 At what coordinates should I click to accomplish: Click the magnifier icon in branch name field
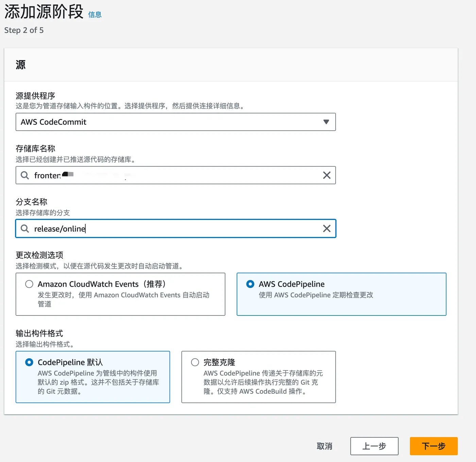coord(25,228)
